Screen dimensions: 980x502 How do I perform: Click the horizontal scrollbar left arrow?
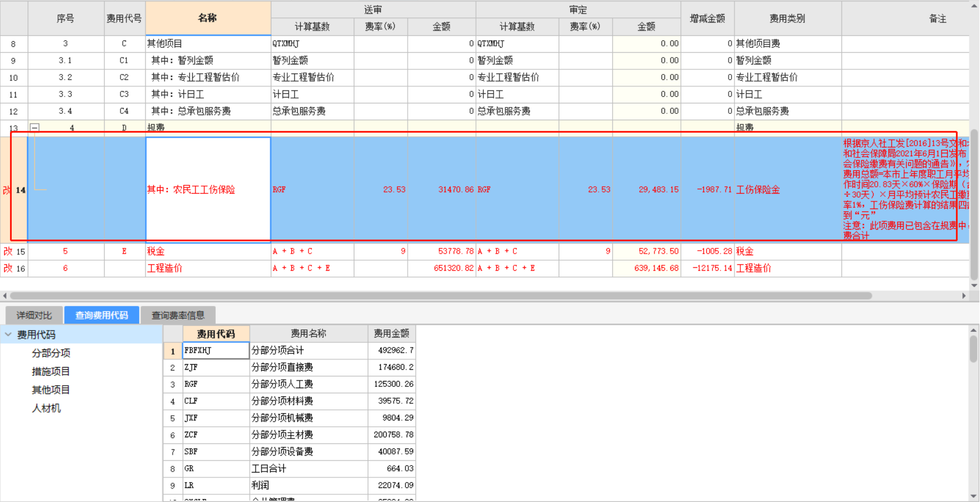tap(5, 296)
